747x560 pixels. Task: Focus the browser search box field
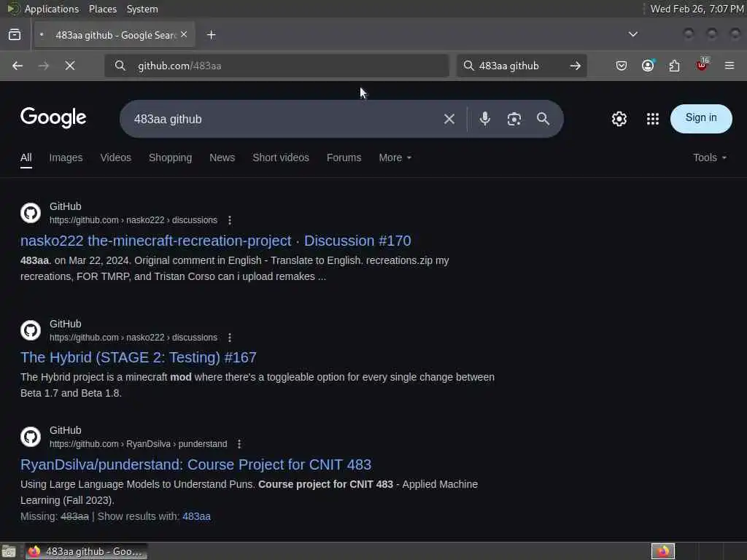(x=521, y=66)
